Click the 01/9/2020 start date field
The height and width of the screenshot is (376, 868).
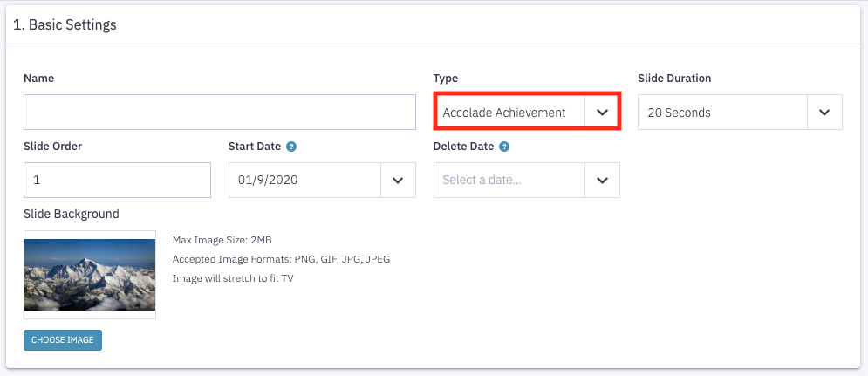(305, 180)
